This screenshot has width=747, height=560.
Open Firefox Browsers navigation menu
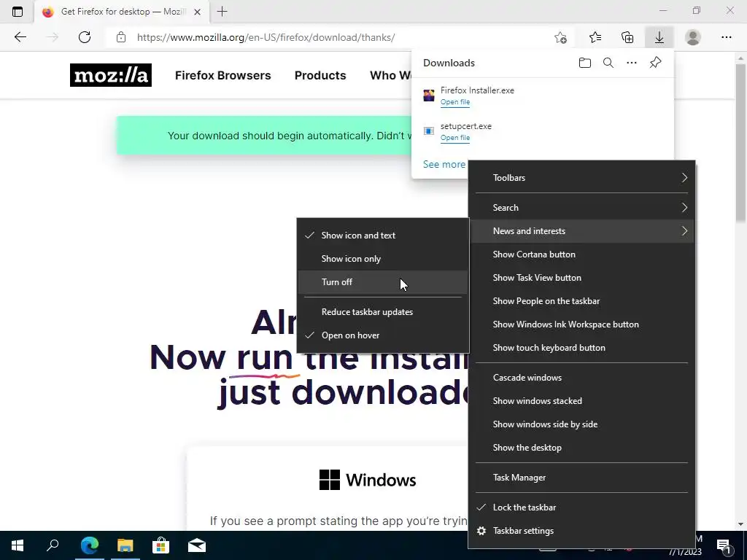tap(222, 75)
